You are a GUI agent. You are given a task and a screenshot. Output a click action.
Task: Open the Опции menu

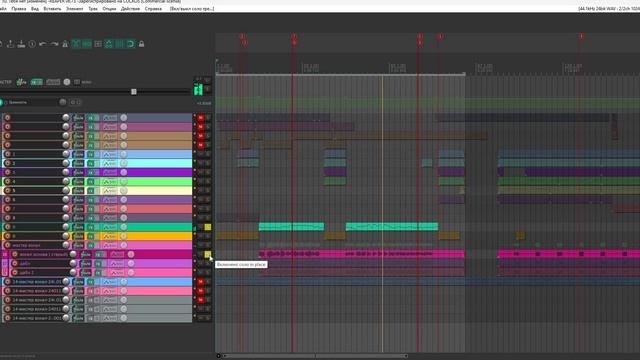pos(109,9)
